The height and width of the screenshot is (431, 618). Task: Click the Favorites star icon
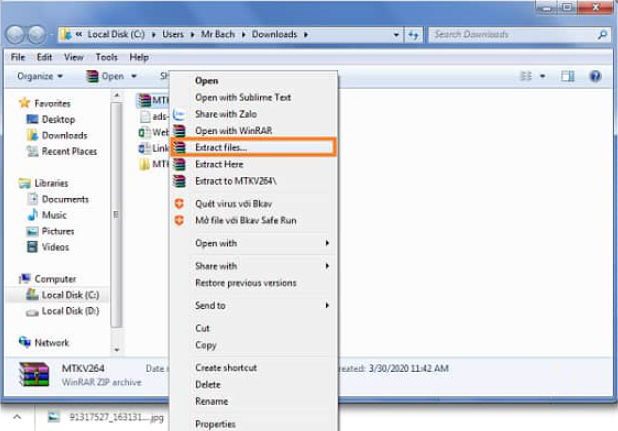coord(24,103)
